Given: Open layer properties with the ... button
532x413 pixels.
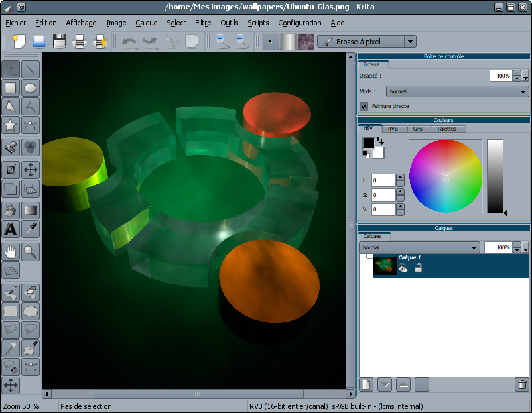Looking at the screenshot, I should coord(422,385).
